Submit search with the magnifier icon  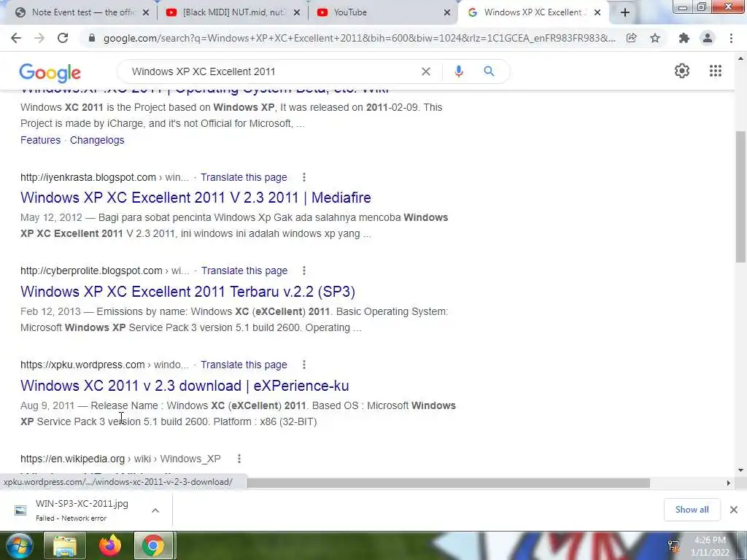pos(489,71)
